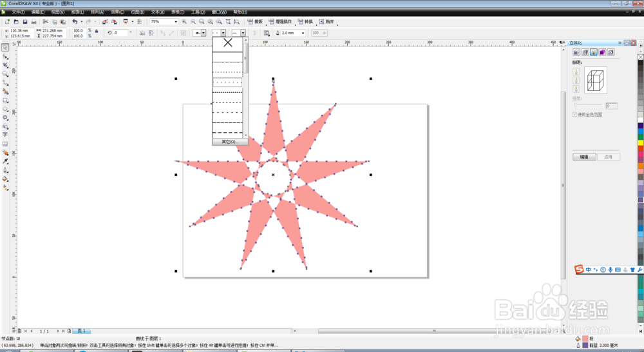Screen dimensions: 644x352
Task: Select the Zoom tool in toolbox
Action: point(5,74)
